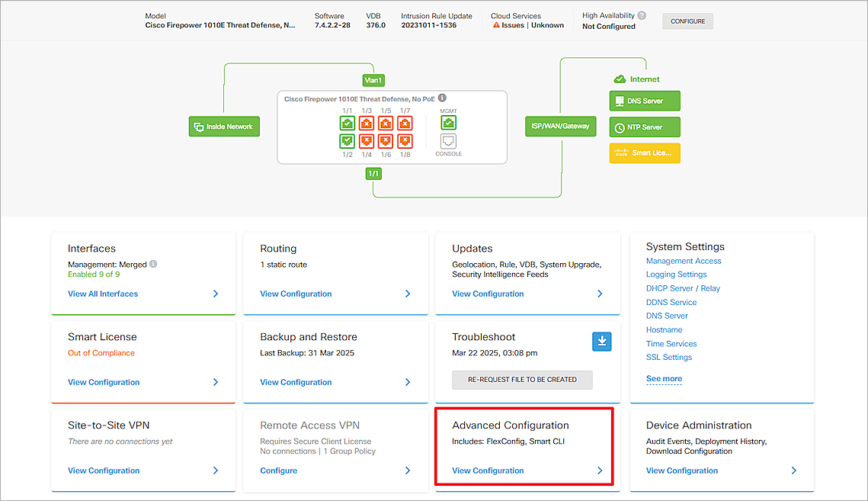This screenshot has height=501, width=868.
Task: Click the Vlan1 label on the topology
Action: 373,79
